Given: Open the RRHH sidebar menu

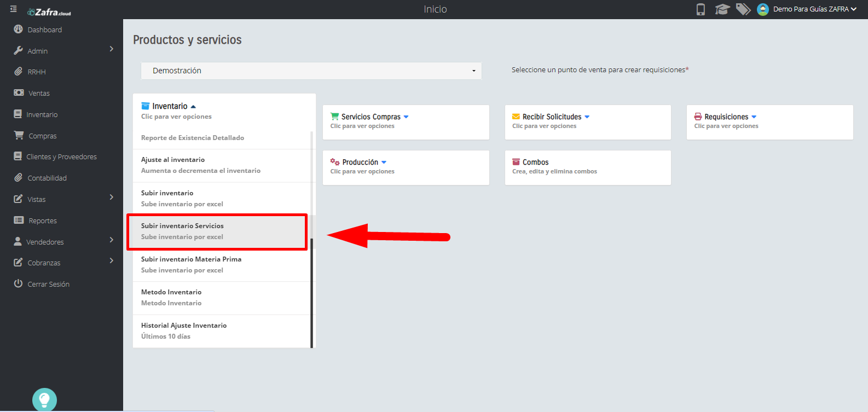Looking at the screenshot, I should pyautogui.click(x=37, y=72).
